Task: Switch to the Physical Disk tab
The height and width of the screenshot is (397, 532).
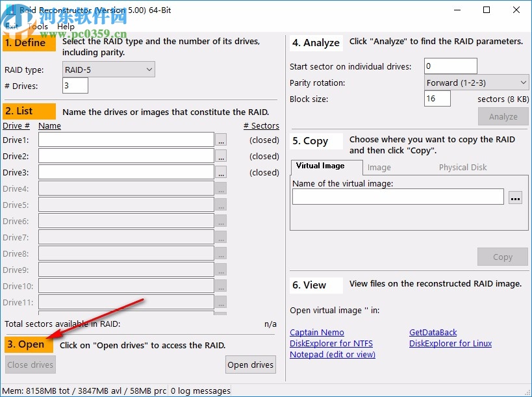Action: (x=462, y=167)
